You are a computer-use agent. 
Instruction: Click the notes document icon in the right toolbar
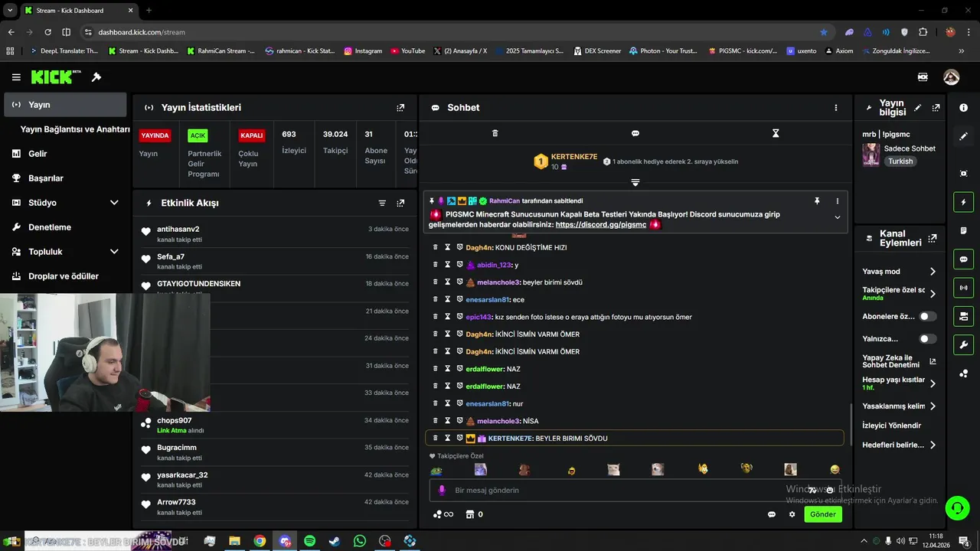click(x=963, y=231)
